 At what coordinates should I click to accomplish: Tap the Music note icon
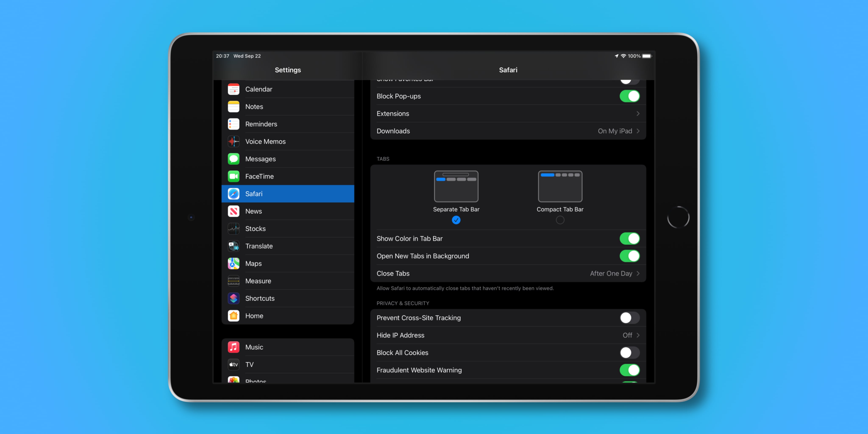(x=234, y=347)
